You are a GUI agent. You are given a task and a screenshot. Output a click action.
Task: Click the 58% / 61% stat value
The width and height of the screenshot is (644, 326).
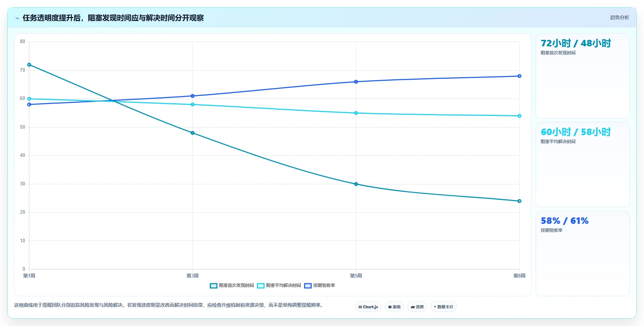pyautogui.click(x=565, y=221)
